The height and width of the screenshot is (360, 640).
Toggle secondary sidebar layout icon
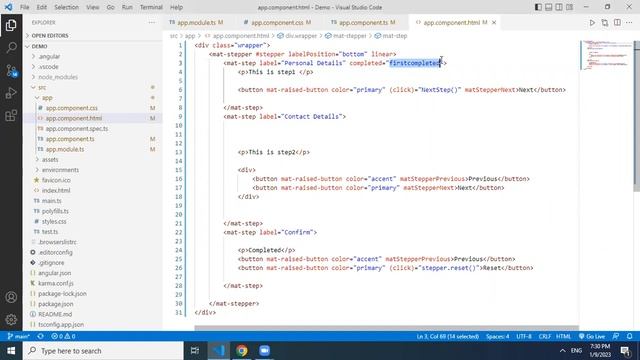click(559, 7)
